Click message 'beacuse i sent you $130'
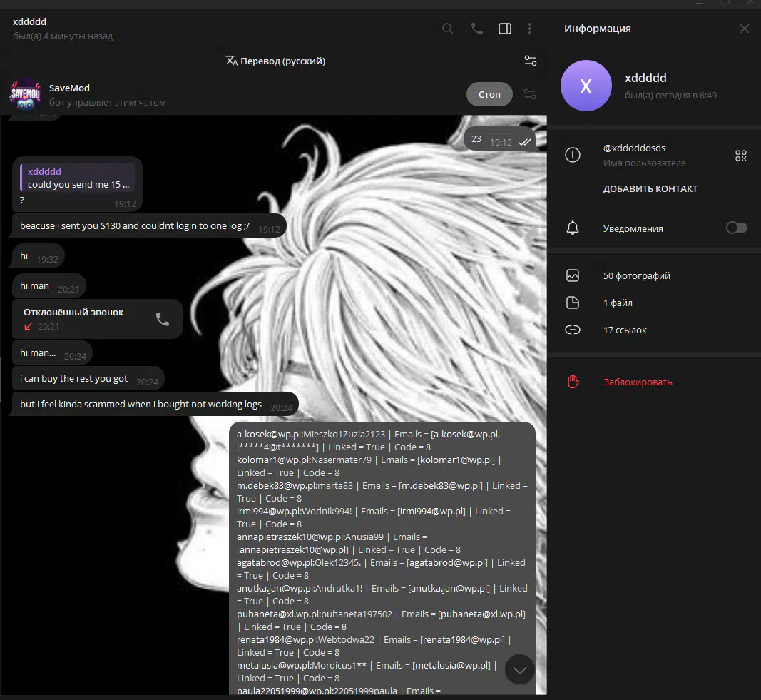This screenshot has height=700, width=761. pos(148,226)
